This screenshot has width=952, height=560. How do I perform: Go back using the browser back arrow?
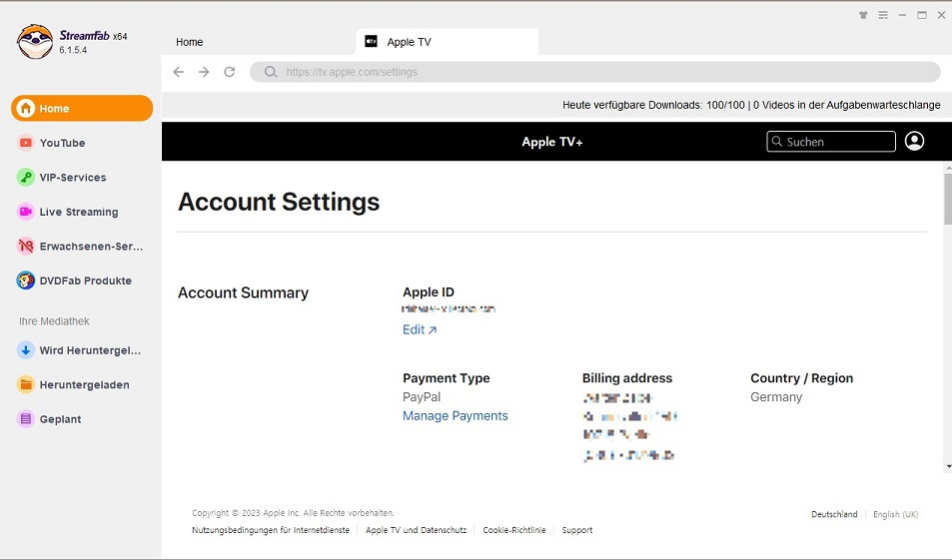179,72
